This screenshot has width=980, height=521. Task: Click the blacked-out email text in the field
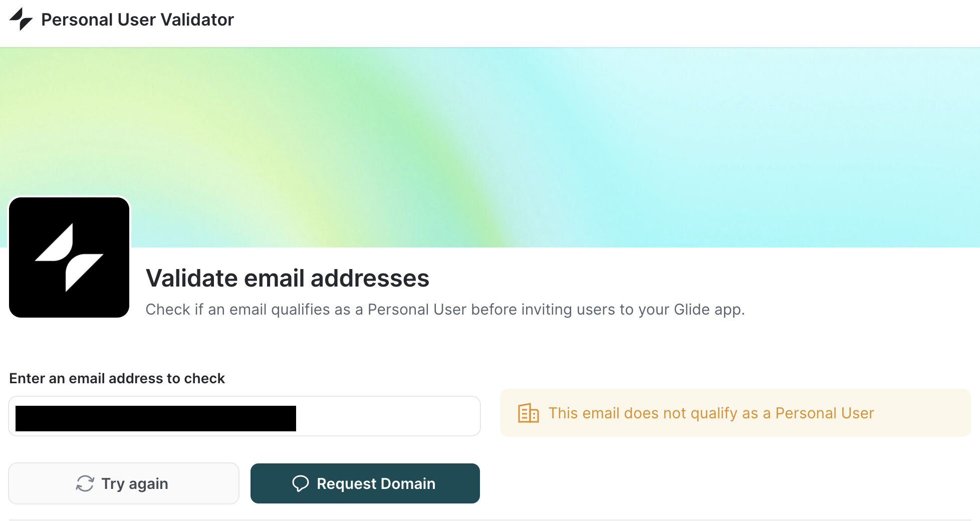156,418
